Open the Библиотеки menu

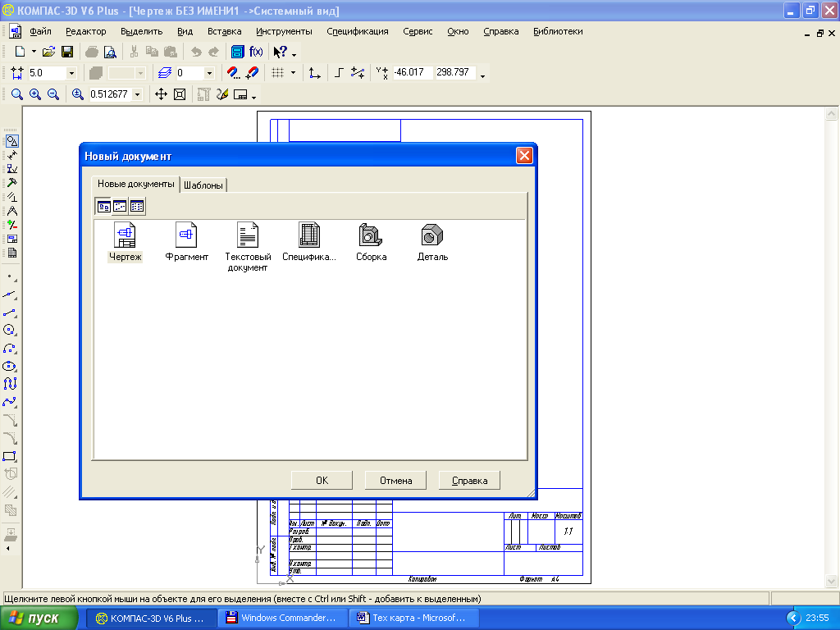click(x=558, y=31)
